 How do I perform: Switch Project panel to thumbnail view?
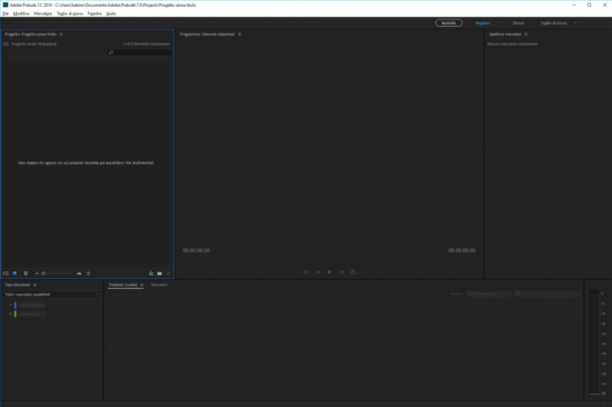point(15,274)
